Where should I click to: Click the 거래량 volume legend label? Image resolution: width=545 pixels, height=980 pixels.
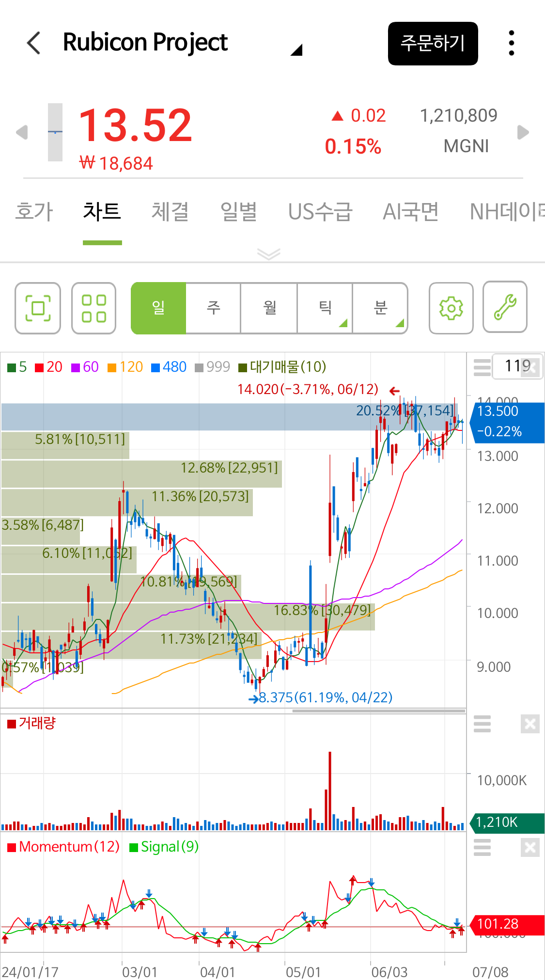coord(32,723)
